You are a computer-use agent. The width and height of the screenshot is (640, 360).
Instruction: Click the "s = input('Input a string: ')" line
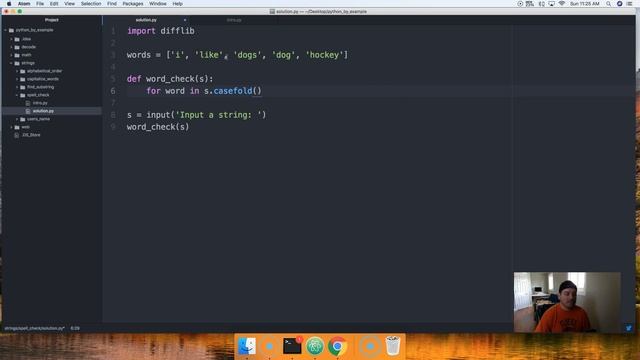(196, 115)
